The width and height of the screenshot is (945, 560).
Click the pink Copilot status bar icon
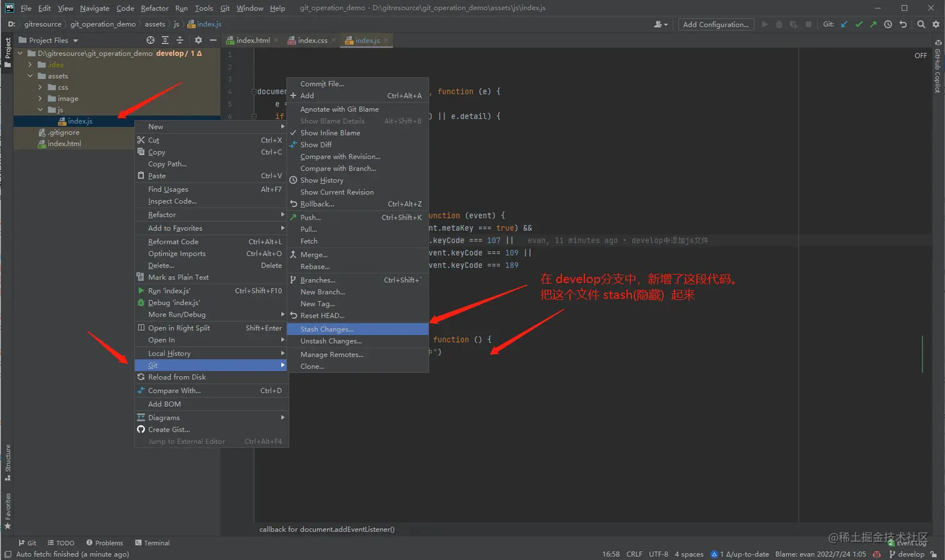click(877, 554)
